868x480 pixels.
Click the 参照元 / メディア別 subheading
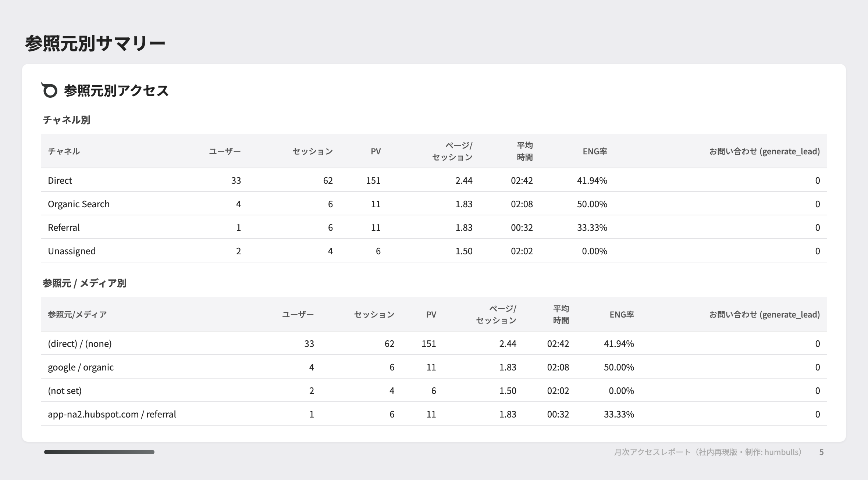[85, 283]
